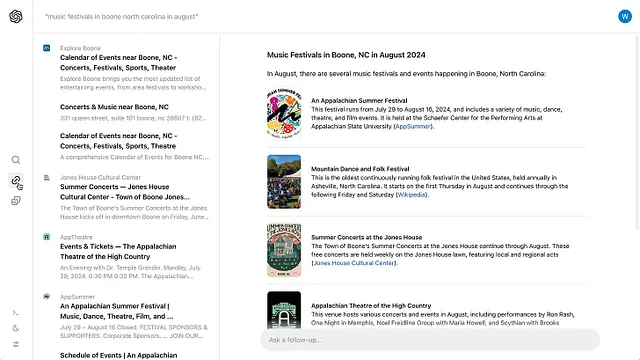Select the links sources icon in sidebar
The width and height of the screenshot is (640, 360).
(16, 180)
